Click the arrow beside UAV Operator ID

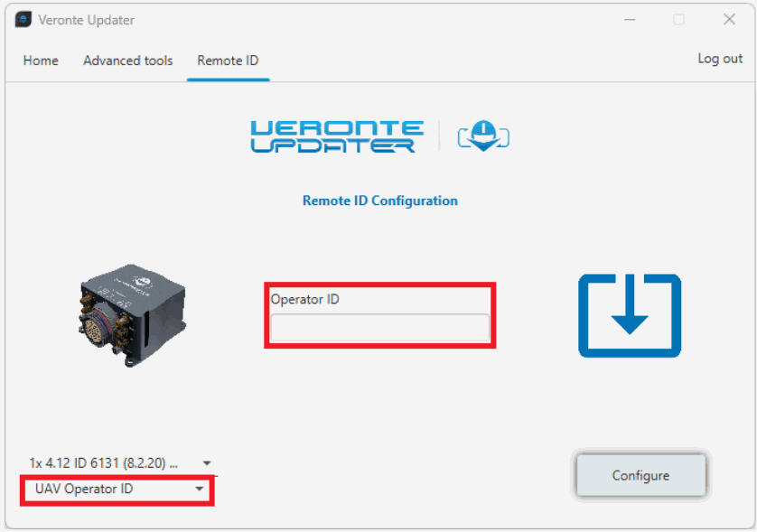(200, 490)
